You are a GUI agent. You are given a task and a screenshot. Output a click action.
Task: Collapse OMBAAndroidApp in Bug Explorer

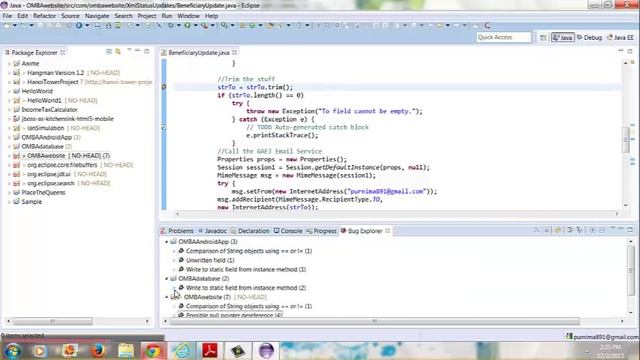[x=167, y=242]
